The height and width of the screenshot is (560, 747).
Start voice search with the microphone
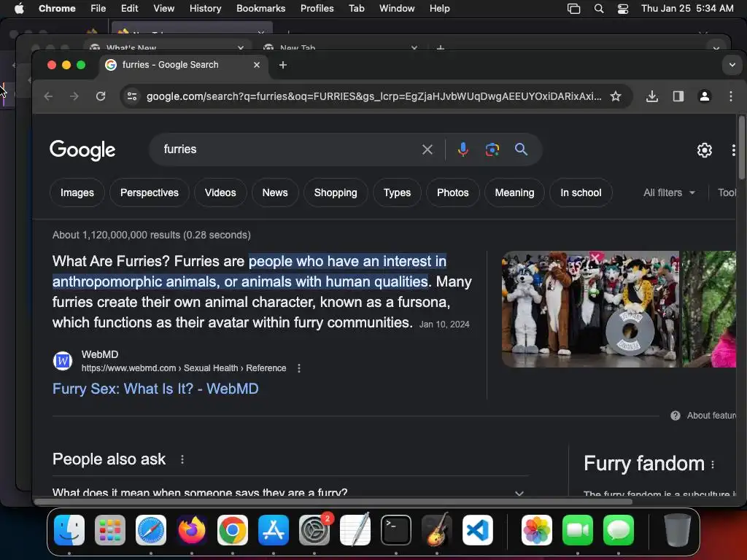click(462, 149)
